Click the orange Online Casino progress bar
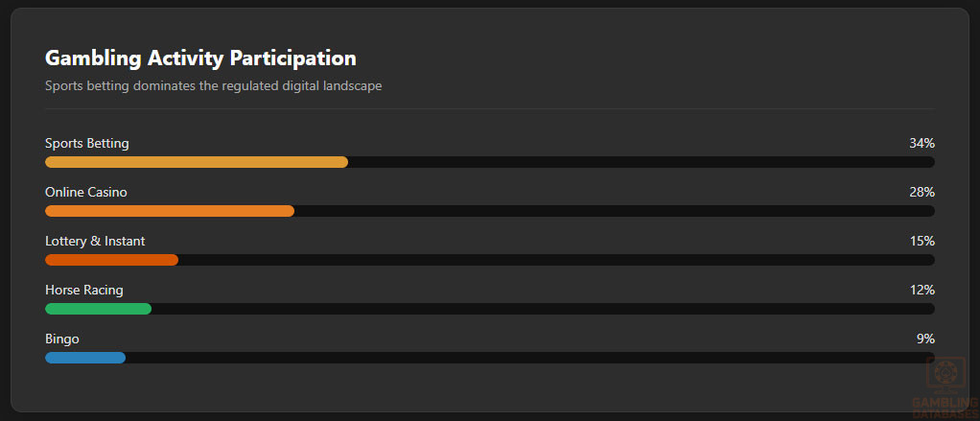Image resolution: width=980 pixels, height=421 pixels. tap(169, 211)
